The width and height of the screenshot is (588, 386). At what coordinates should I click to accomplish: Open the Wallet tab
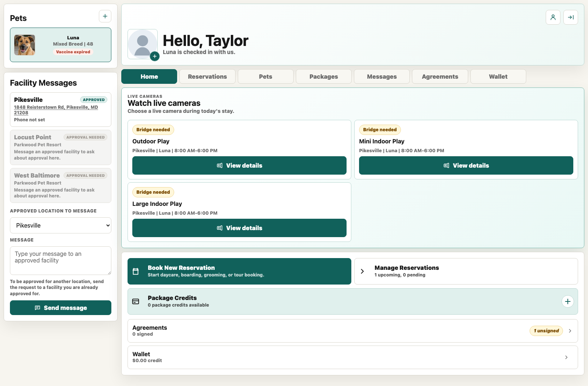pyautogui.click(x=498, y=76)
